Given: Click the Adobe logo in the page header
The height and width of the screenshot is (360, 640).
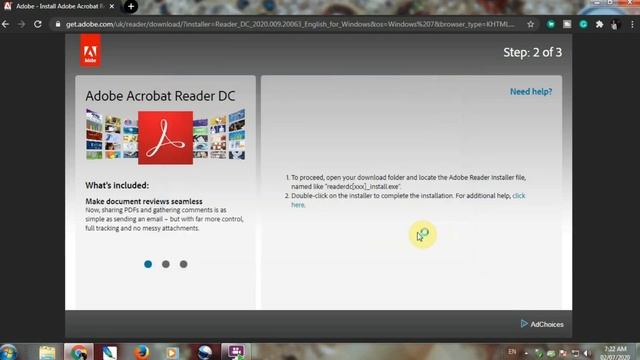Looking at the screenshot, I should [x=90, y=51].
